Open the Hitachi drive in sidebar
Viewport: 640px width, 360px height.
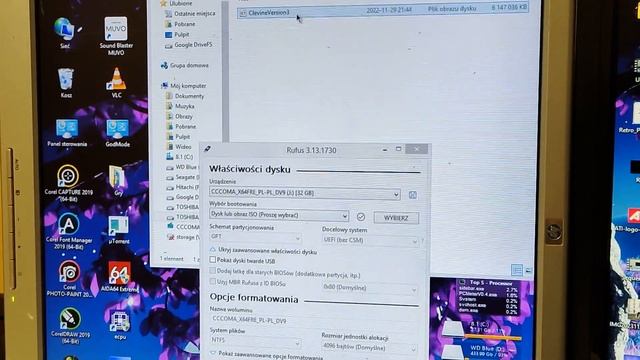click(182, 187)
